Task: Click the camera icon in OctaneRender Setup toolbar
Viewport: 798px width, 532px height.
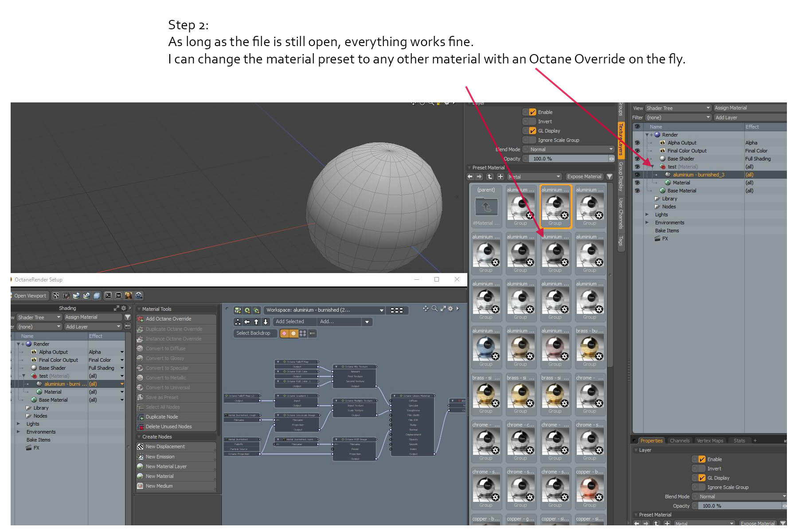Action: pyautogui.click(x=66, y=296)
